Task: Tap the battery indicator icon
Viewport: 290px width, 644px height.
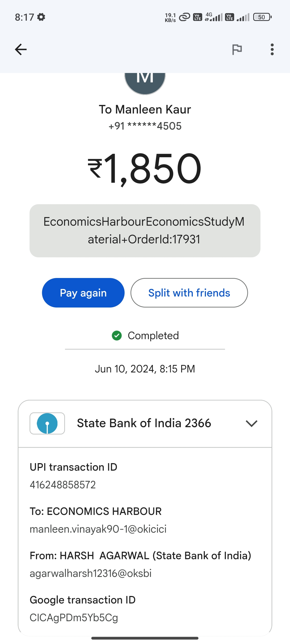Action: point(262,17)
